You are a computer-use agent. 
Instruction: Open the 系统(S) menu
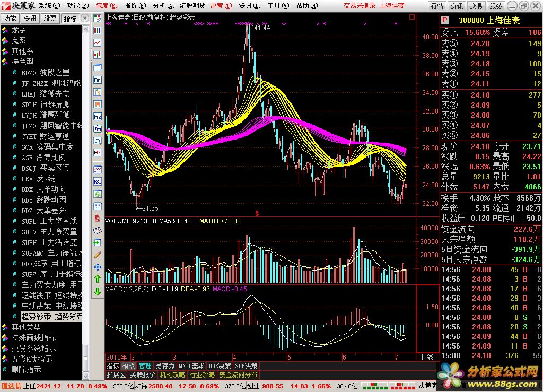click(x=49, y=5)
